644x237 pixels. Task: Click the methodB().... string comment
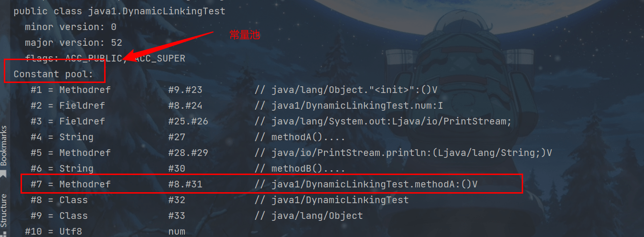pyautogui.click(x=308, y=168)
